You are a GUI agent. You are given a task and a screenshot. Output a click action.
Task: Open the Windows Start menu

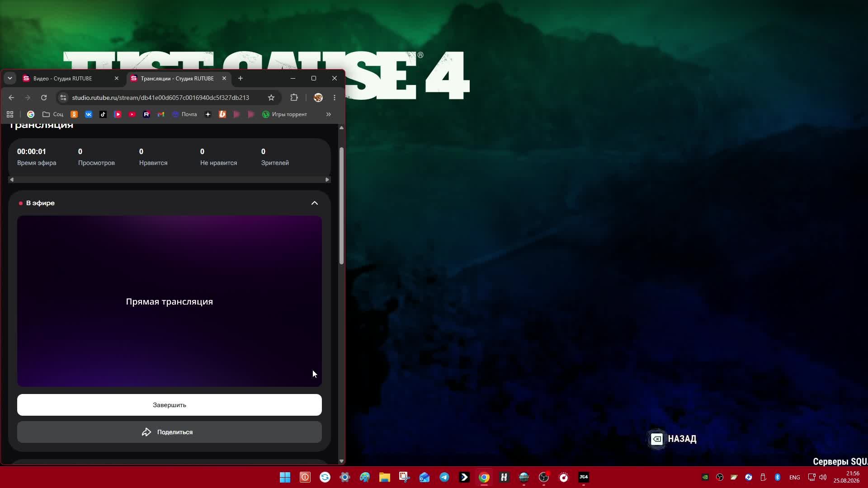click(285, 477)
